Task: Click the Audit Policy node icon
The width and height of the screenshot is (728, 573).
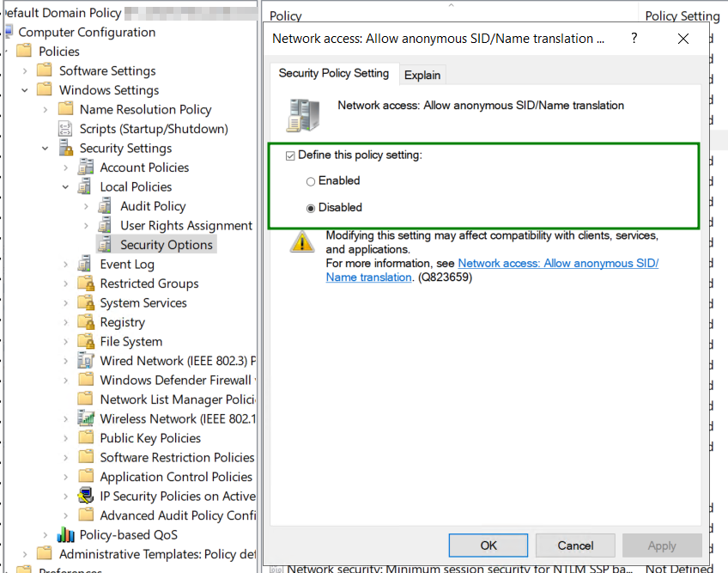Action: coord(106,206)
